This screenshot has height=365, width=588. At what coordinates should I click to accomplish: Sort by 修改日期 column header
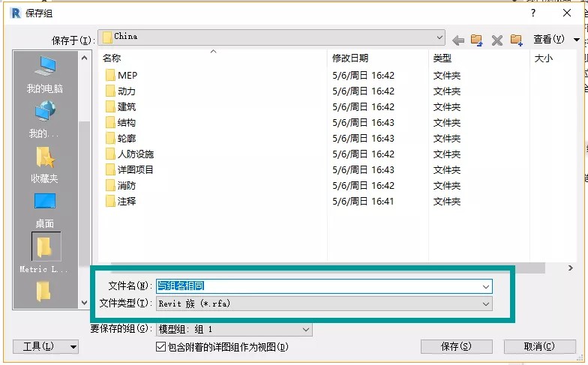point(349,58)
